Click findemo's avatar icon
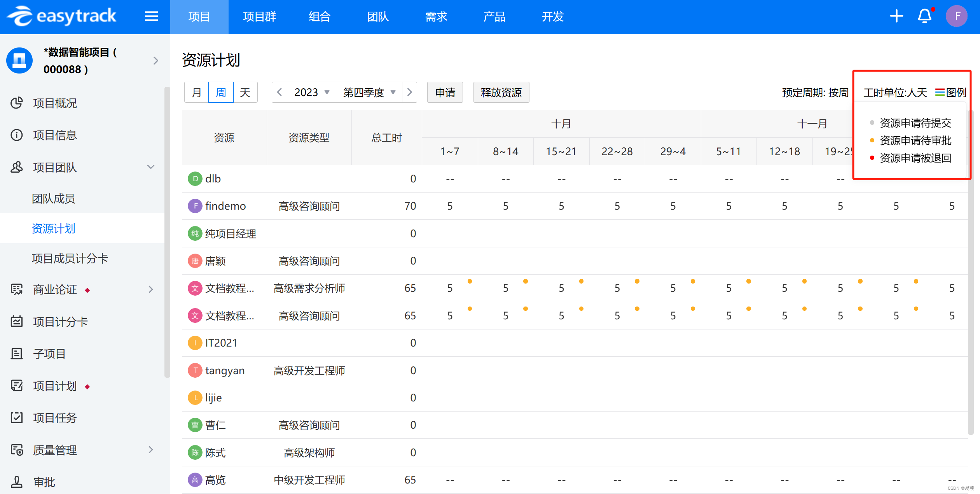This screenshot has width=980, height=494. click(195, 206)
